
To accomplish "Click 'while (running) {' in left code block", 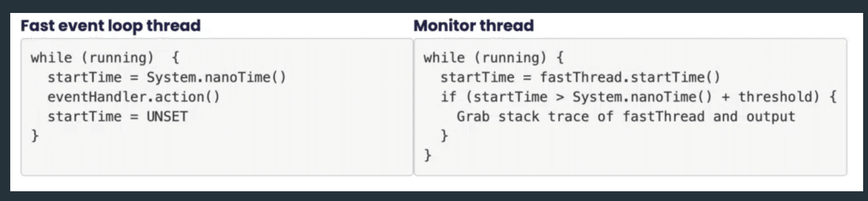I will point(105,58).
